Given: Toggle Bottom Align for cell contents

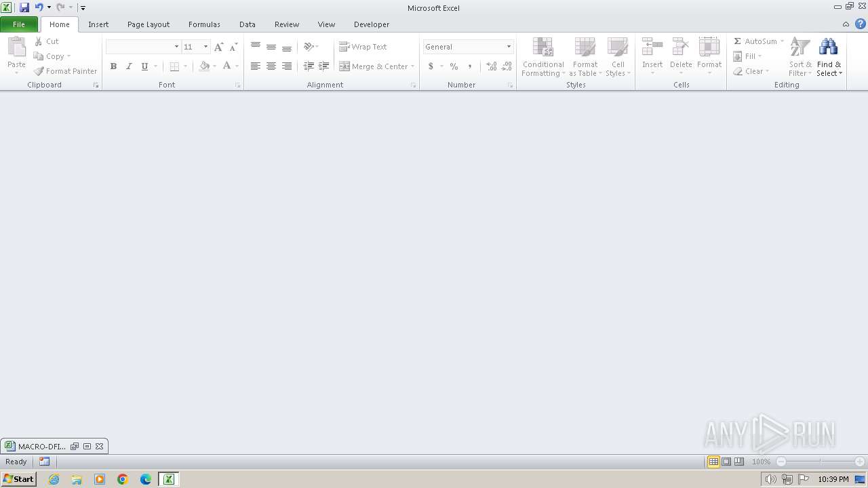Looking at the screenshot, I should tap(287, 47).
